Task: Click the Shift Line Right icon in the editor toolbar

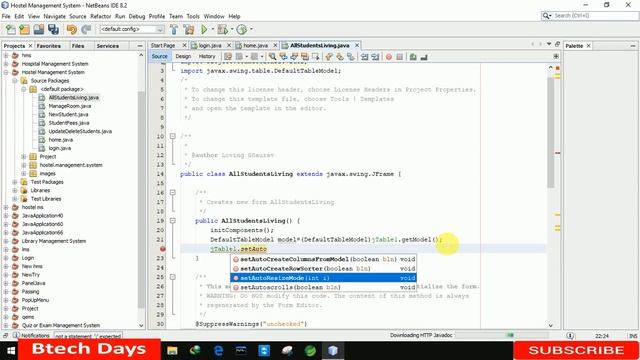Action: [375, 57]
